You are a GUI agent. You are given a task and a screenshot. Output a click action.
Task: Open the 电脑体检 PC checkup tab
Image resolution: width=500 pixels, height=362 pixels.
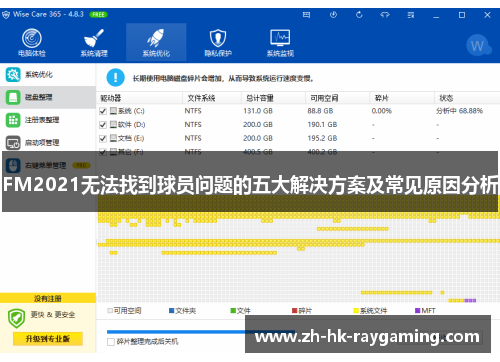(x=32, y=42)
